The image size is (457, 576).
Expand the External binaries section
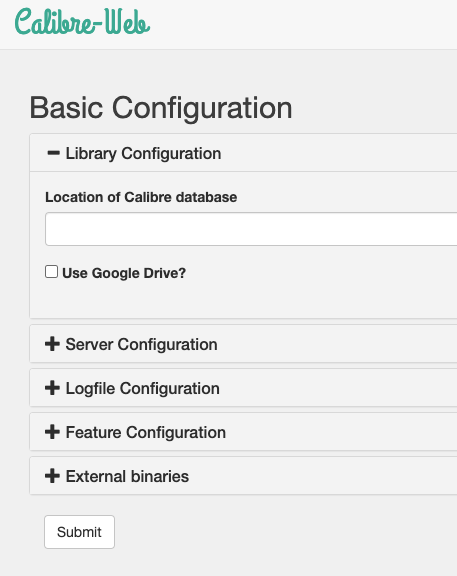pyautogui.click(x=127, y=476)
